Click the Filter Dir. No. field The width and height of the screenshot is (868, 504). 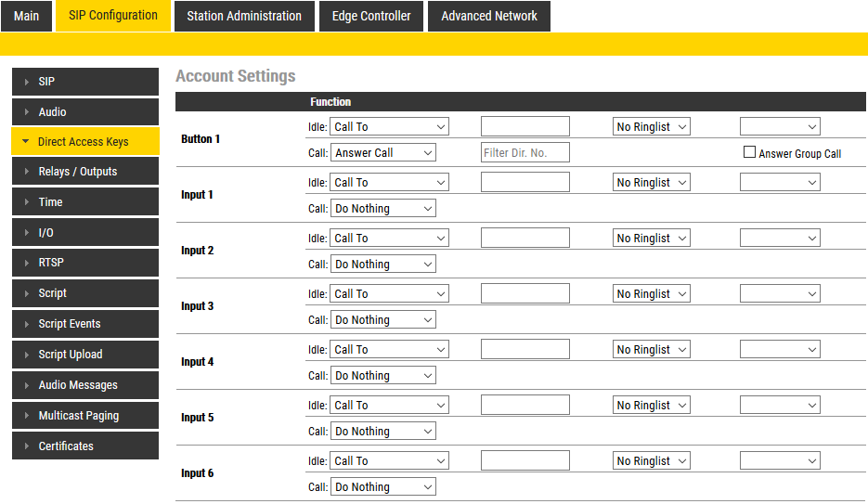[525, 153]
